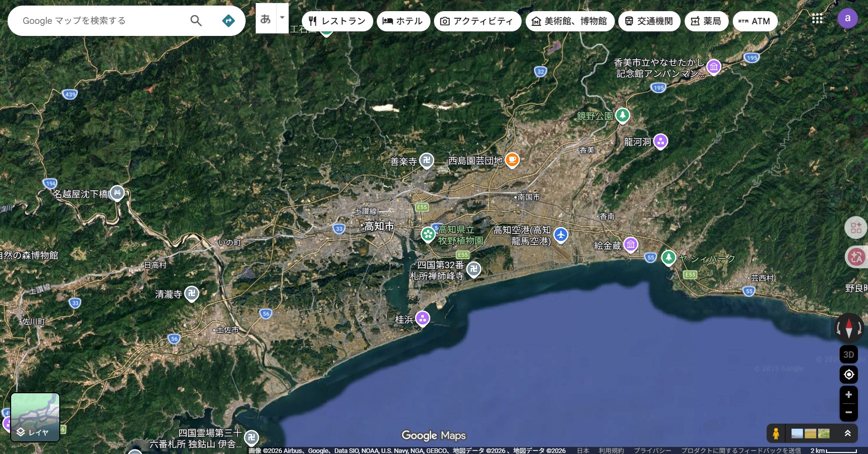This screenshot has height=454, width=868.
Task: Select the ホテル category chip
Action: point(403,21)
